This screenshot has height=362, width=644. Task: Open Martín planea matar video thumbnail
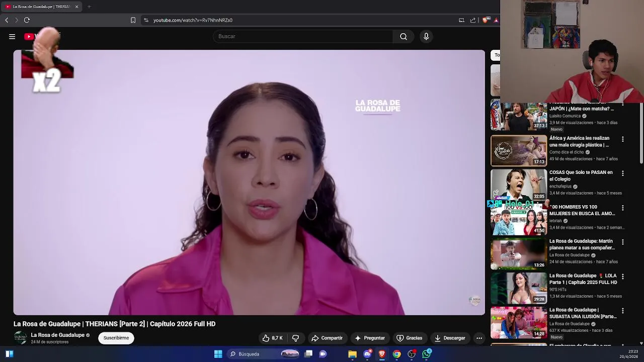click(x=519, y=253)
